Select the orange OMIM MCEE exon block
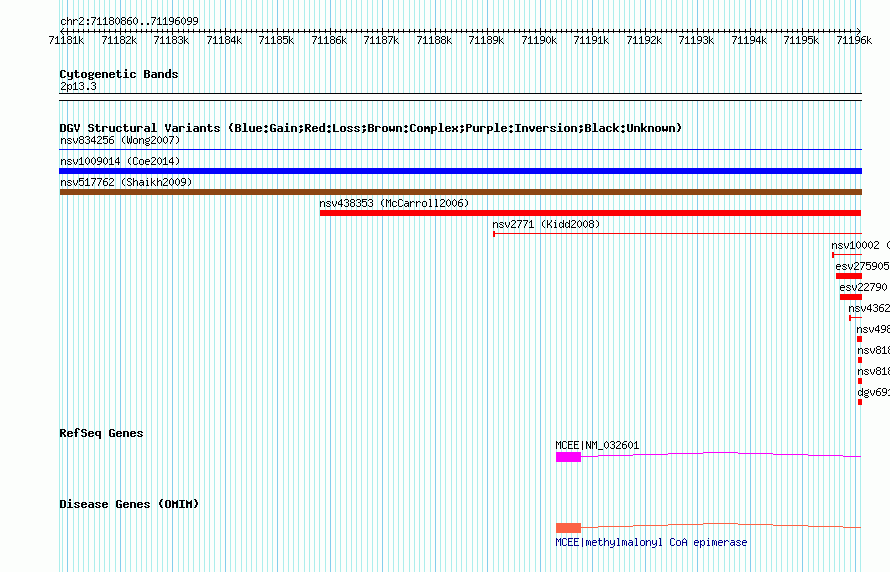This screenshot has width=890, height=572. pos(568,528)
